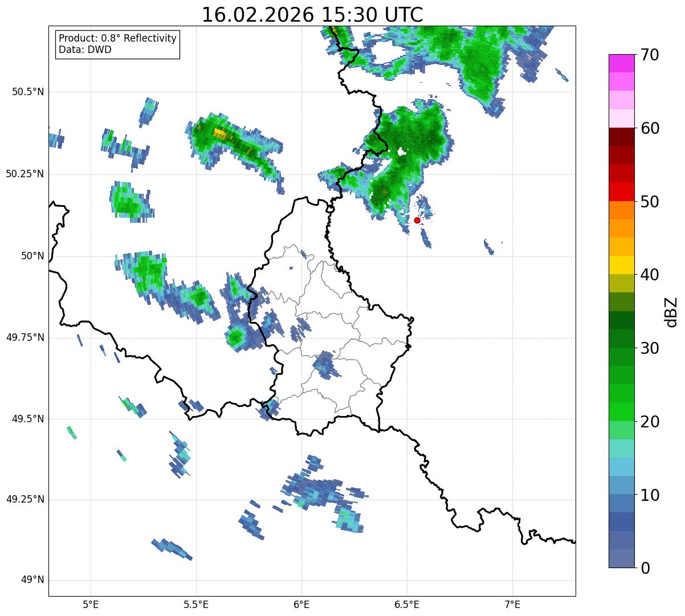Click the colorbar tick label 20
This screenshot has height=616, width=685.
[x=649, y=422]
